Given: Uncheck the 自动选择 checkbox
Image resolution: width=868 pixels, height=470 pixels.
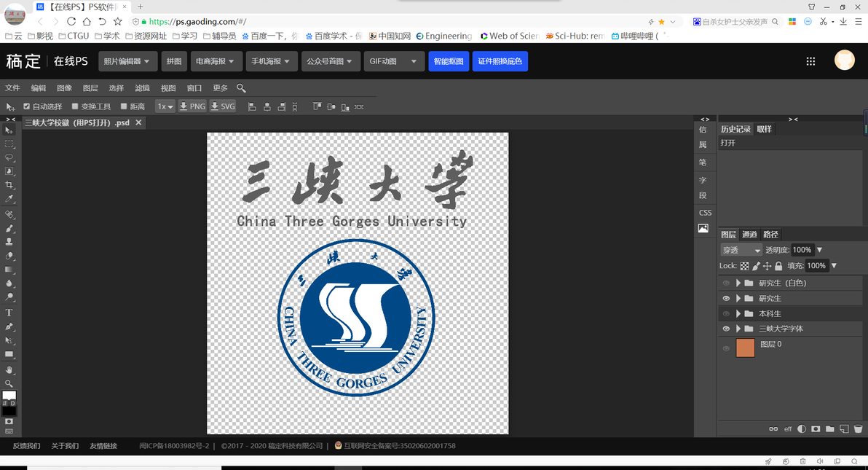Looking at the screenshot, I should 26,106.
